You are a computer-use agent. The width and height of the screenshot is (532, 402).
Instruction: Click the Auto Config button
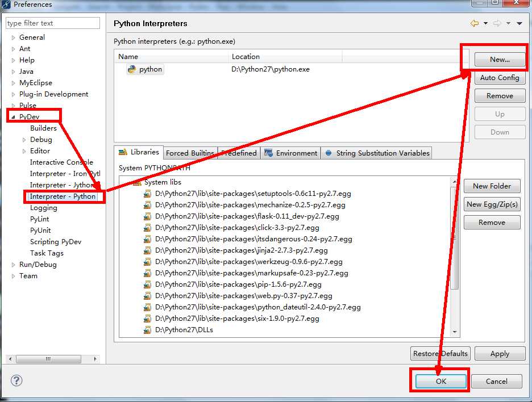point(500,78)
